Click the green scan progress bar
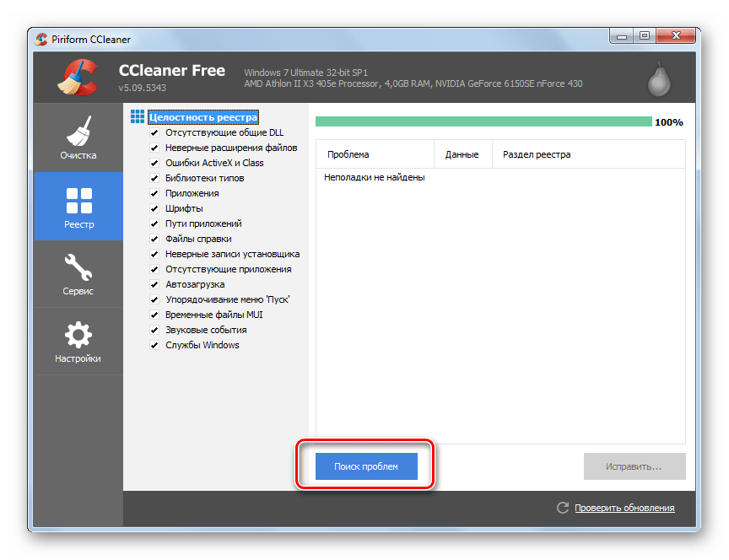This screenshot has width=729, height=560. (x=483, y=121)
